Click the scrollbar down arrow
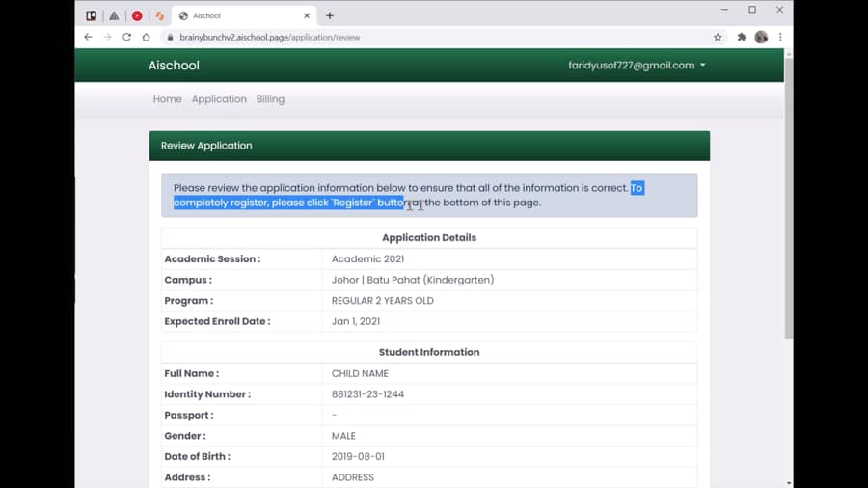 point(788,482)
